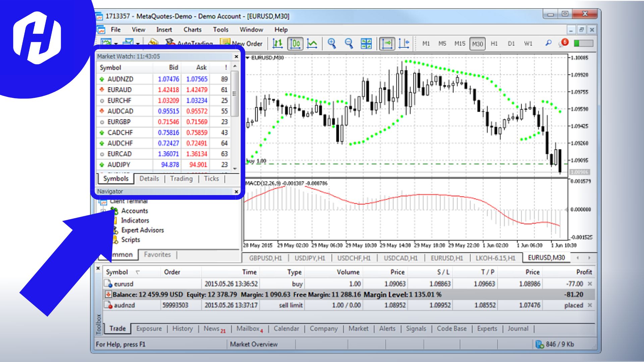This screenshot has width=644, height=362.
Task: Switch chart to line chart display
Action: [x=312, y=44]
